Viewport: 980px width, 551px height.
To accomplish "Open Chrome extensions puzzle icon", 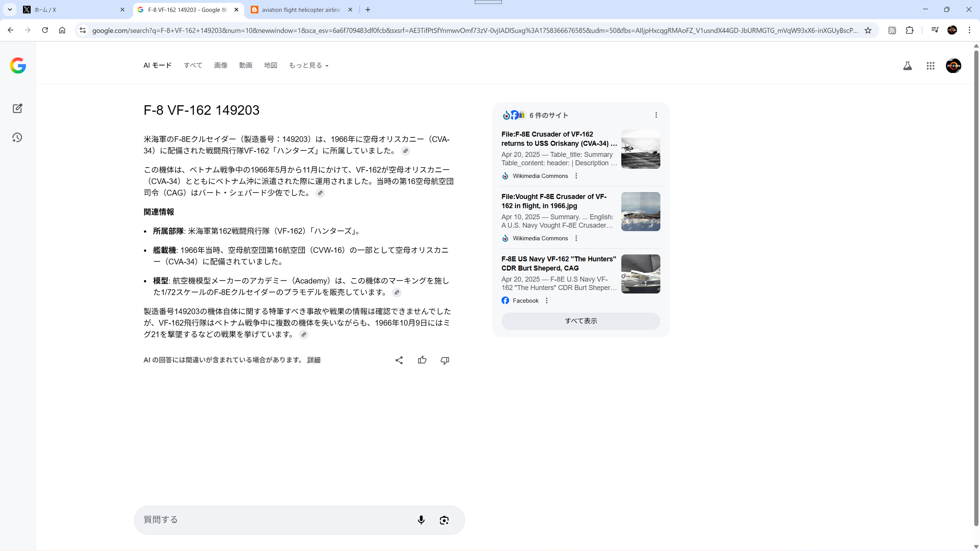I will pyautogui.click(x=910, y=30).
